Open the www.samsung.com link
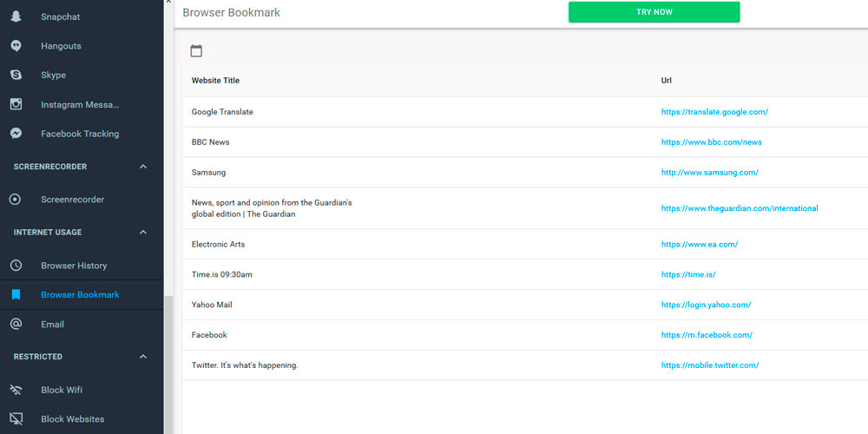The image size is (868, 434). 710,172
